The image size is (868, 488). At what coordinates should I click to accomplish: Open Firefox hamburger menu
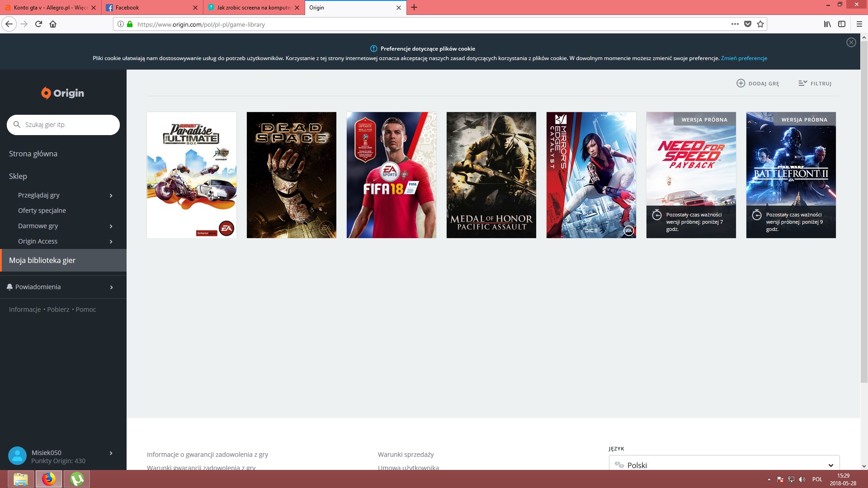click(x=859, y=24)
